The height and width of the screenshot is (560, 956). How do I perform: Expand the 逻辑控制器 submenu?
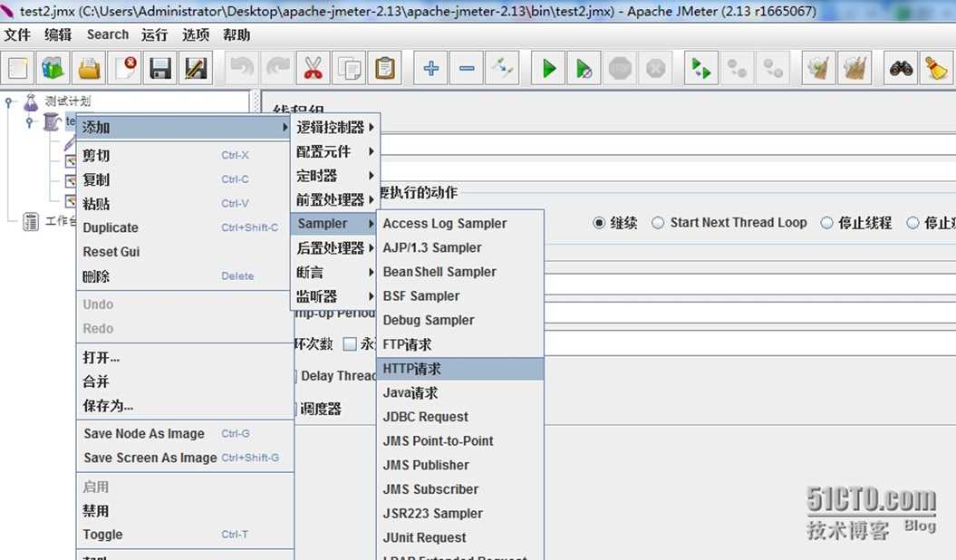(335, 128)
